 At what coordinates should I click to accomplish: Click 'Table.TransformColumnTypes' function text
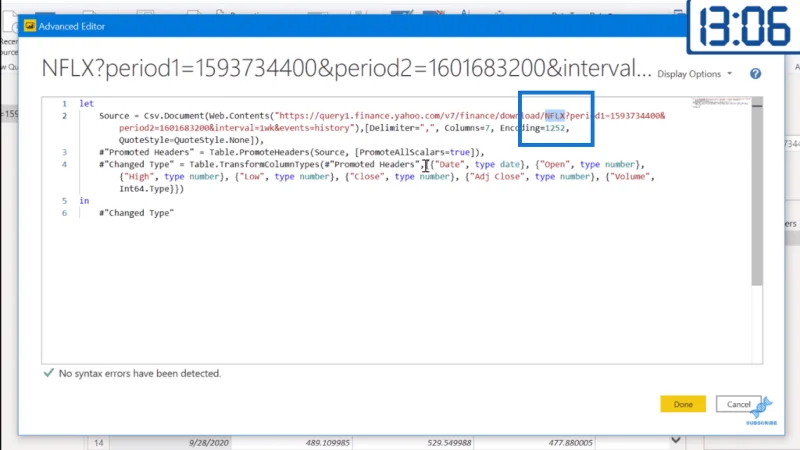254,164
